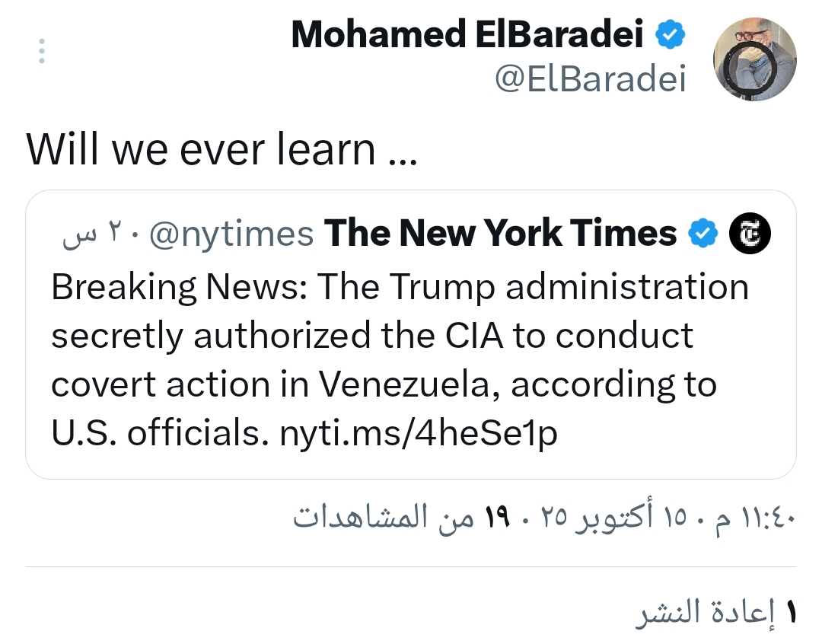Click the 'Will we ever learn ...' text

pyautogui.click(x=221, y=149)
